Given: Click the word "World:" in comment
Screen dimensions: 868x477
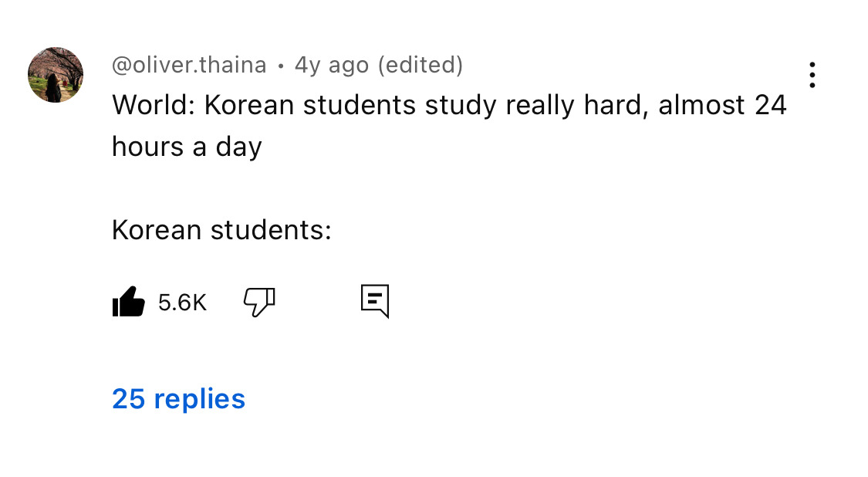Looking at the screenshot, I should 154,105.
